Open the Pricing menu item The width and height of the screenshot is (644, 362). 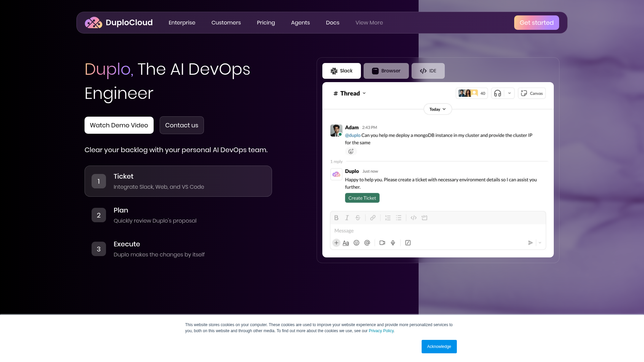[266, 22]
